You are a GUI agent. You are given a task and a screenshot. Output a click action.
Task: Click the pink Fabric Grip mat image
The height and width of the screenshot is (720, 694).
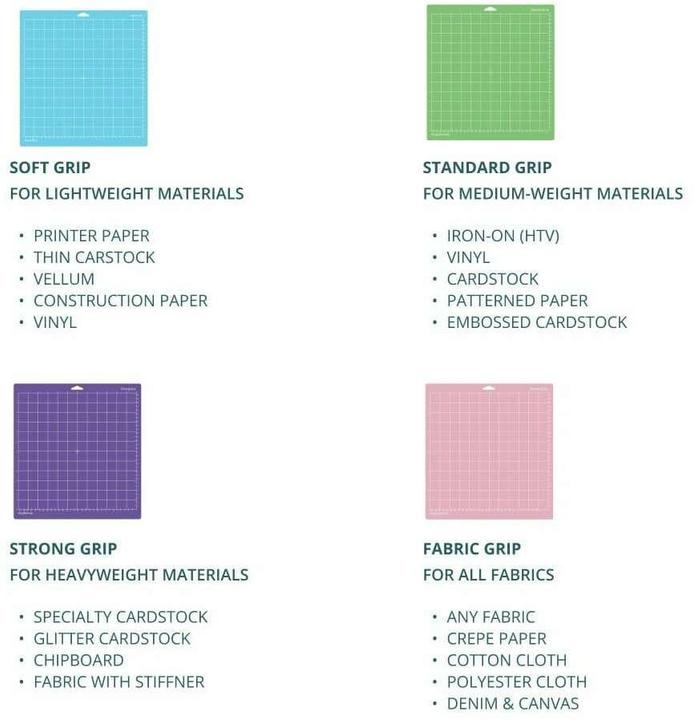488,451
